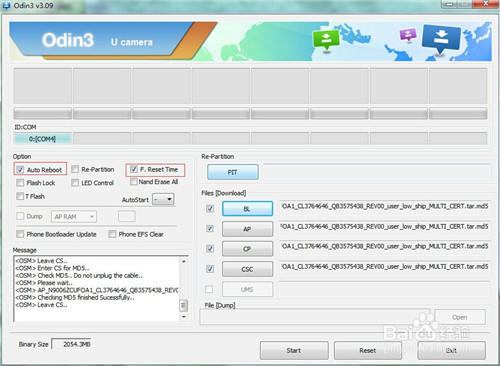Click the purple download icon in banner

point(408,34)
